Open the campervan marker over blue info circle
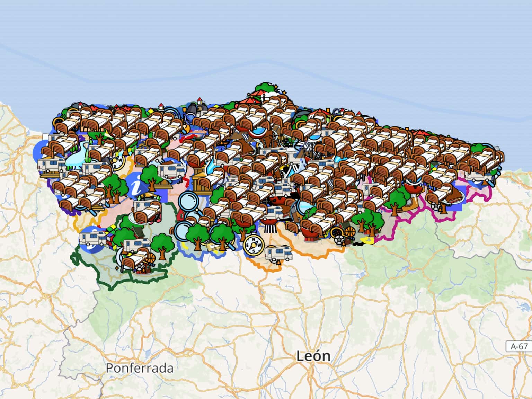 92,238
